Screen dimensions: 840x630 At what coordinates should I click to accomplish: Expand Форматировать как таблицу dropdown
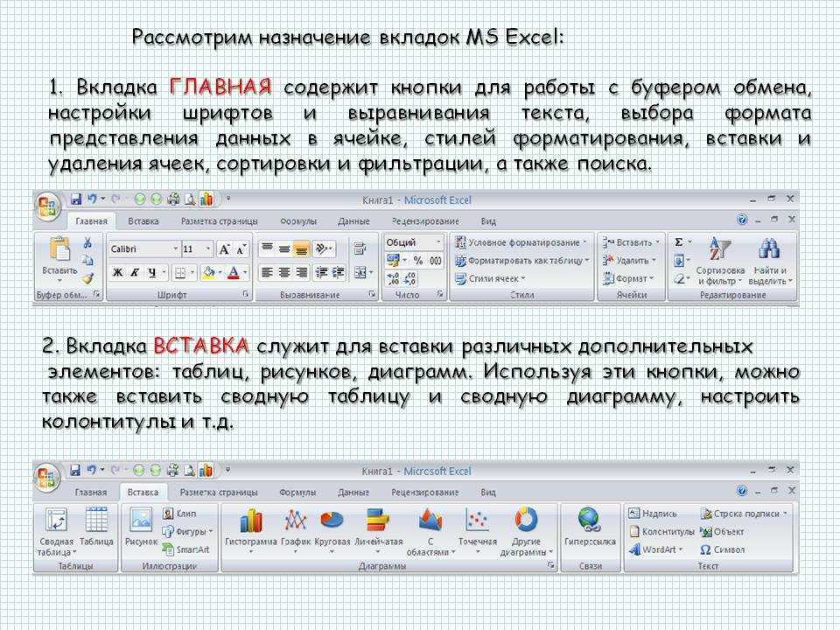tap(587, 261)
